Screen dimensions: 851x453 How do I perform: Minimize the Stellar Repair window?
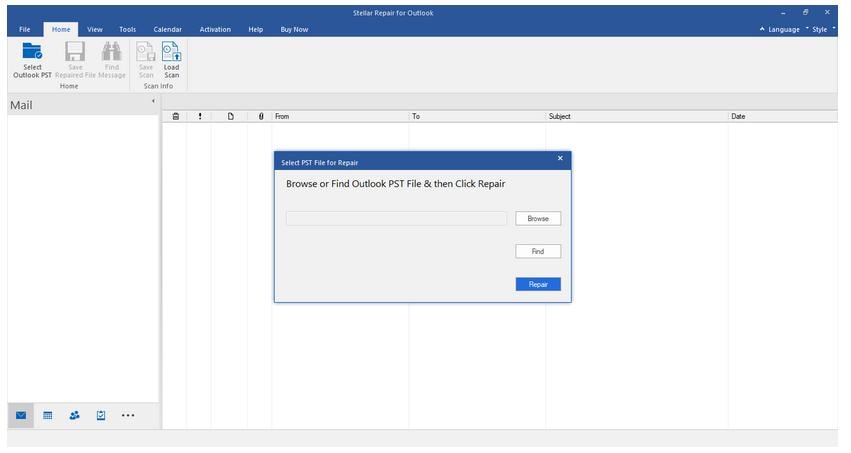coord(783,12)
